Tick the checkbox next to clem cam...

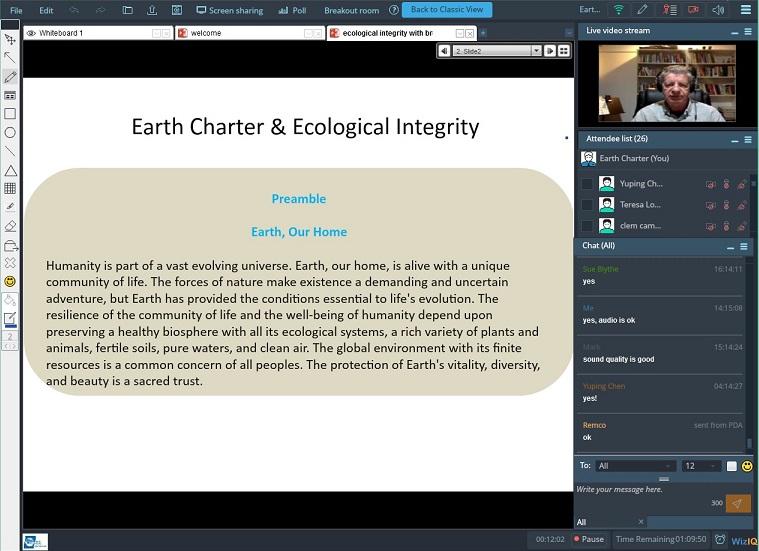pos(587,226)
